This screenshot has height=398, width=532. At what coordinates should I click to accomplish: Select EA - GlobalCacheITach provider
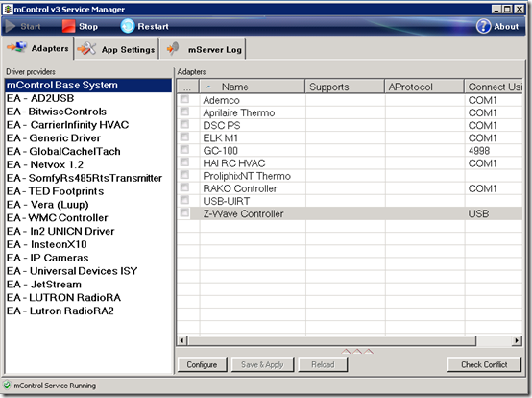tap(88, 151)
